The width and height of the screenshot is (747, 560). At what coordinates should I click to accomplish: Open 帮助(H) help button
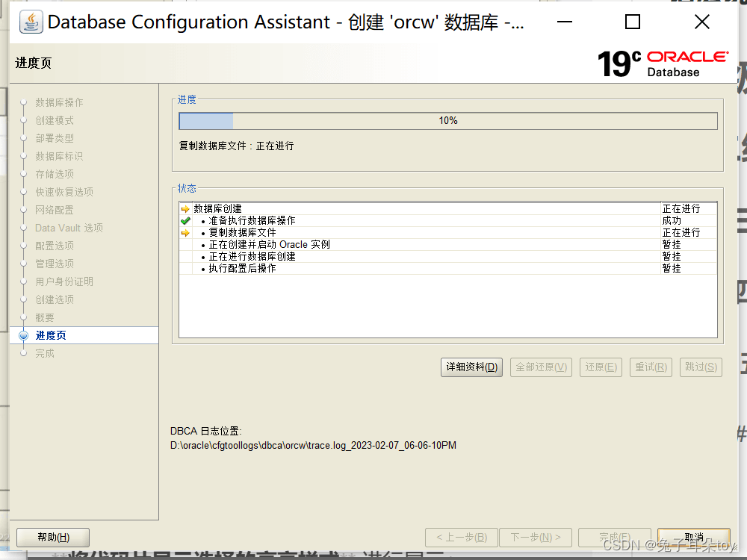click(53, 538)
